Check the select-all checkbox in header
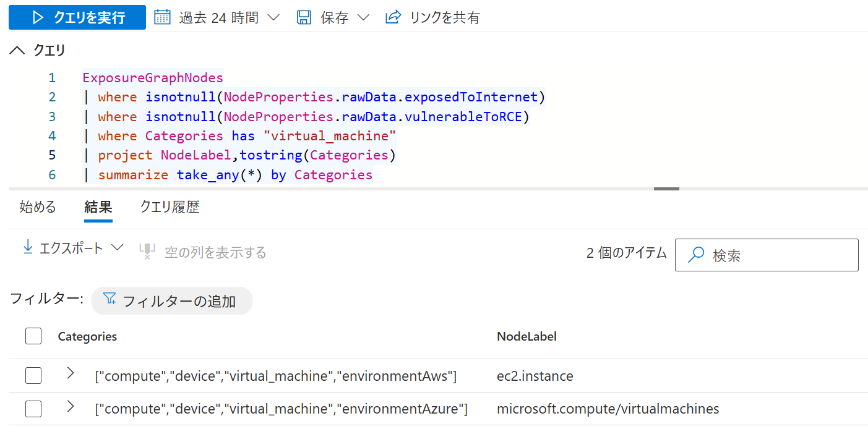868x442 pixels. pos(33,336)
